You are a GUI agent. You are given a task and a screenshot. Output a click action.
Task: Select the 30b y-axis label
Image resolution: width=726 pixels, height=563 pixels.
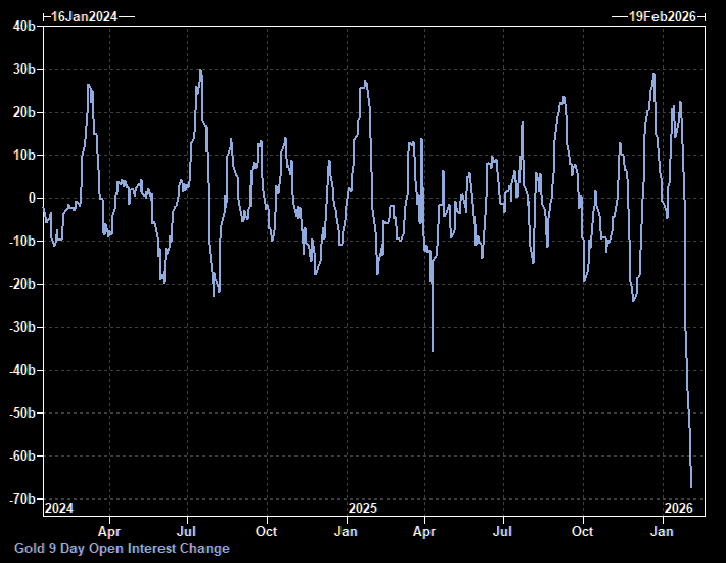point(24,70)
